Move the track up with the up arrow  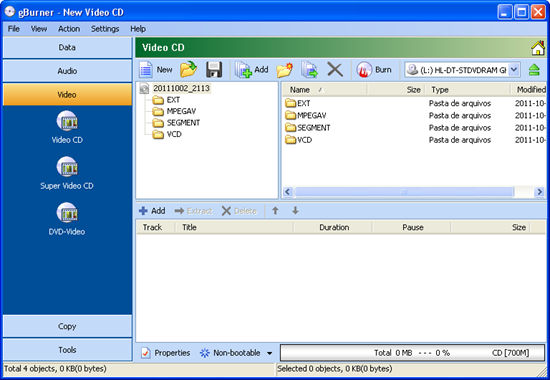(x=275, y=211)
